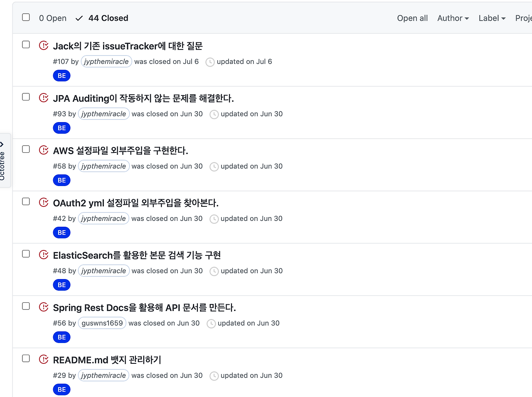Check the box for OAuth2 yml issue
Image resolution: width=532 pixels, height=397 pixels.
tap(26, 201)
